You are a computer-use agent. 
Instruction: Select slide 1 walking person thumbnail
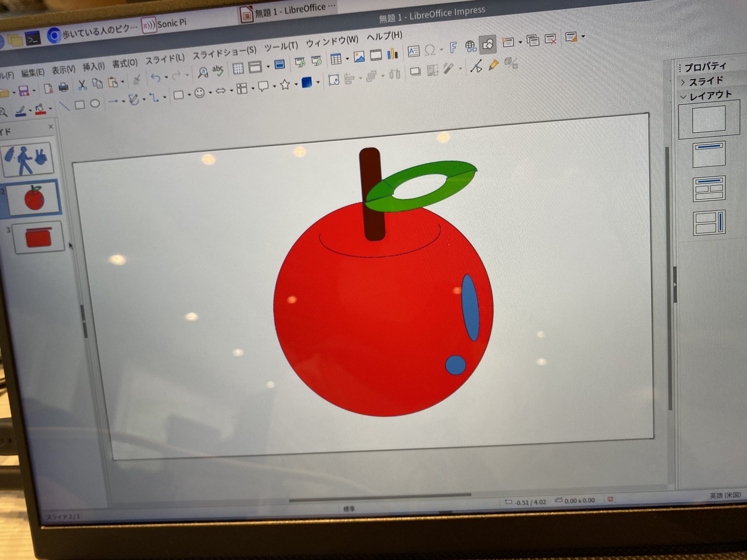[x=28, y=159]
